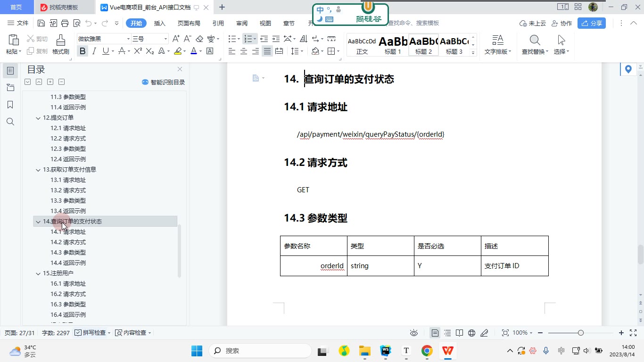This screenshot has width=644, height=362.
Task: Toggle page layout view in status bar
Action: (435, 333)
